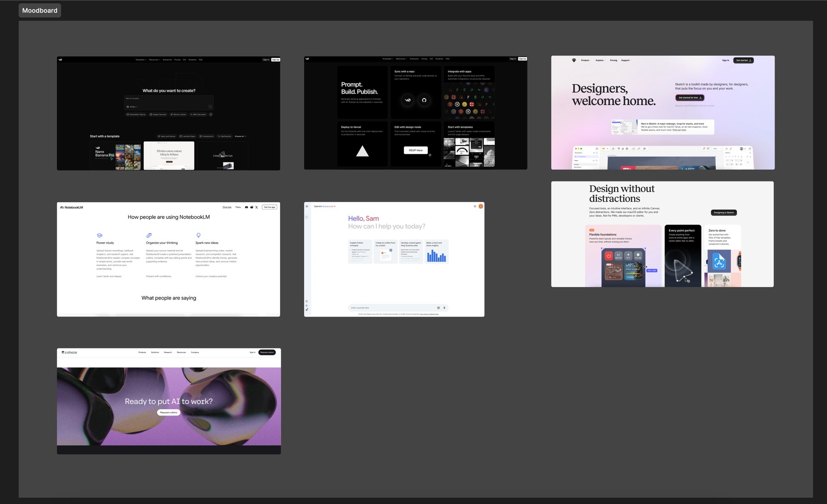Click the 'Make a chart and share insights' card
This screenshot has width=827, height=504.
click(436, 251)
